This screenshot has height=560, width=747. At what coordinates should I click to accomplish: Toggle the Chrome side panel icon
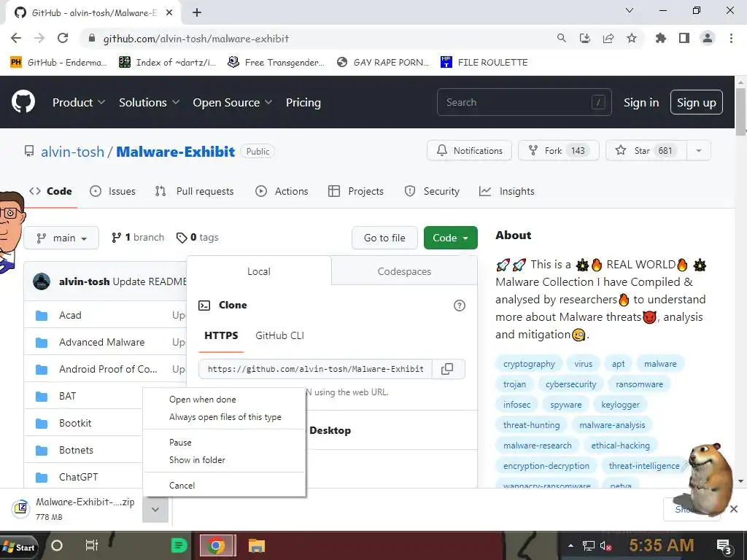[x=684, y=39]
